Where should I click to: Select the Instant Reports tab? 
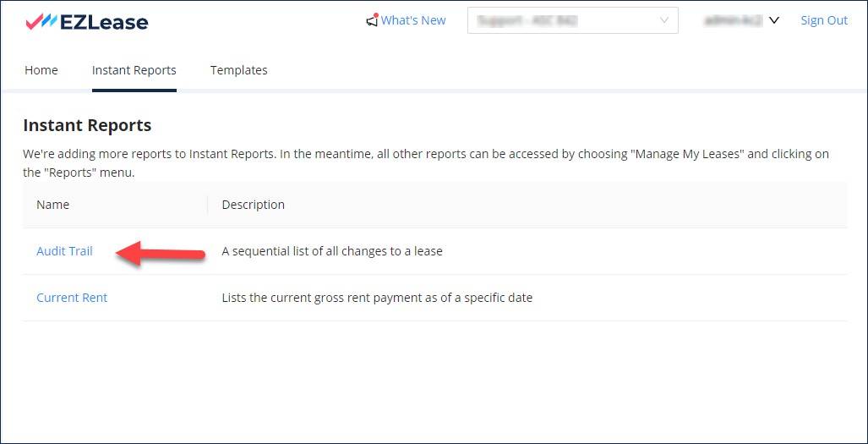pos(134,70)
